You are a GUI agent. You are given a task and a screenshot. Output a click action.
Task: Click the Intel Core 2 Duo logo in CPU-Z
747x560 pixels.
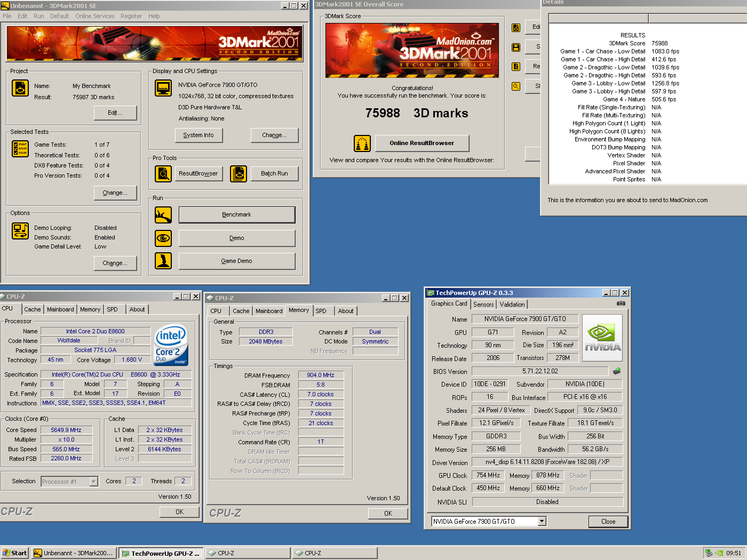171,345
